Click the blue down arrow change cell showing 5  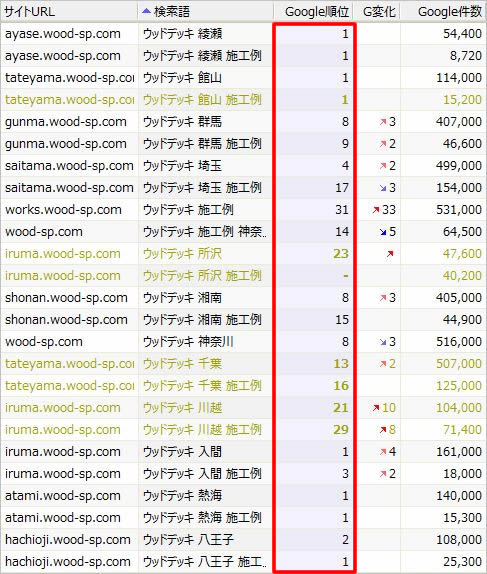pos(387,231)
